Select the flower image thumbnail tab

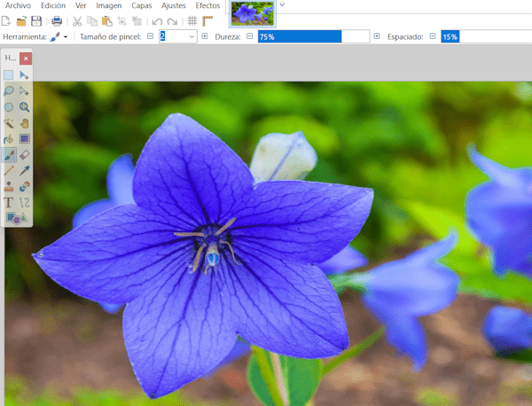click(x=252, y=13)
